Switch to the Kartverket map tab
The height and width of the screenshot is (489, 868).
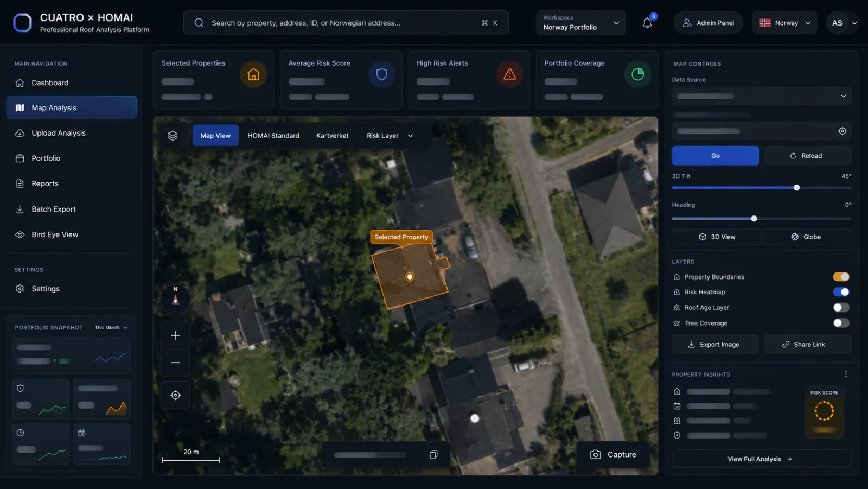coord(333,136)
